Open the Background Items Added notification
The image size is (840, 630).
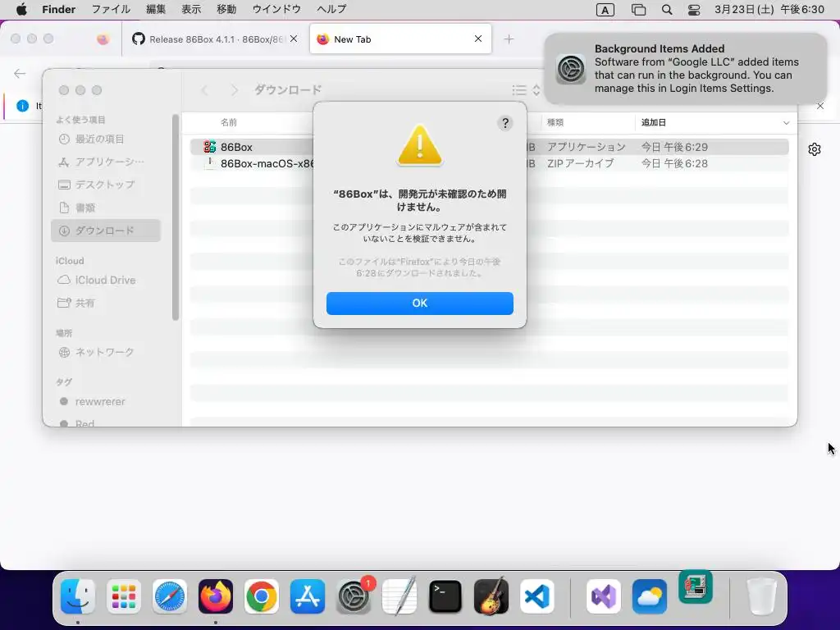point(686,69)
